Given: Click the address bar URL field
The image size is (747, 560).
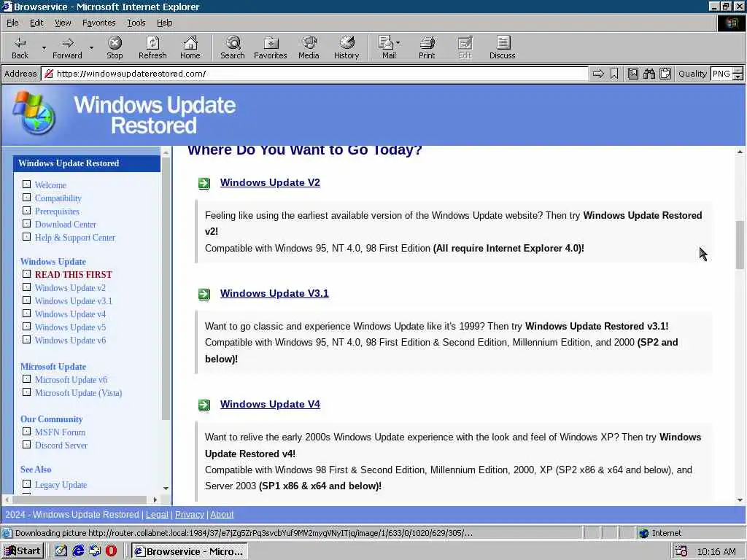Looking at the screenshot, I should coord(314,74).
